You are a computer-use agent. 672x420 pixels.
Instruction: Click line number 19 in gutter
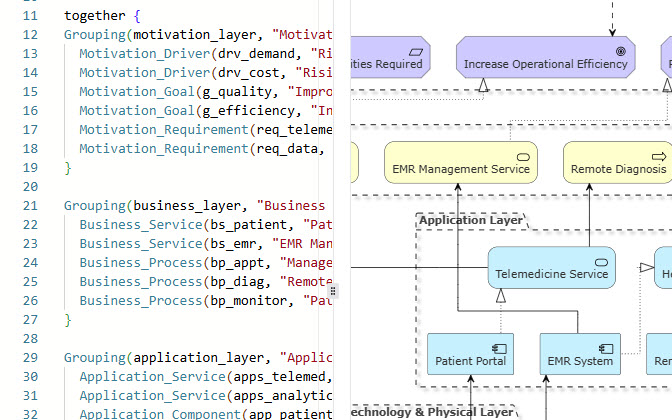tap(30, 168)
